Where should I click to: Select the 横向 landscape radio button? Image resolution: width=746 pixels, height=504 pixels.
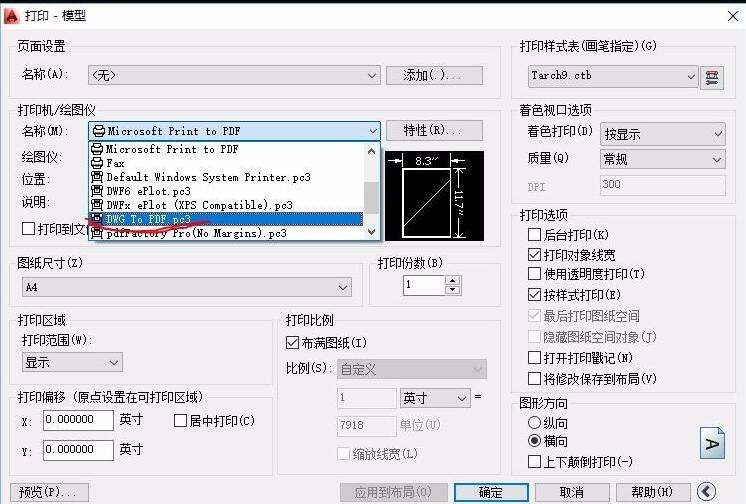[535, 441]
